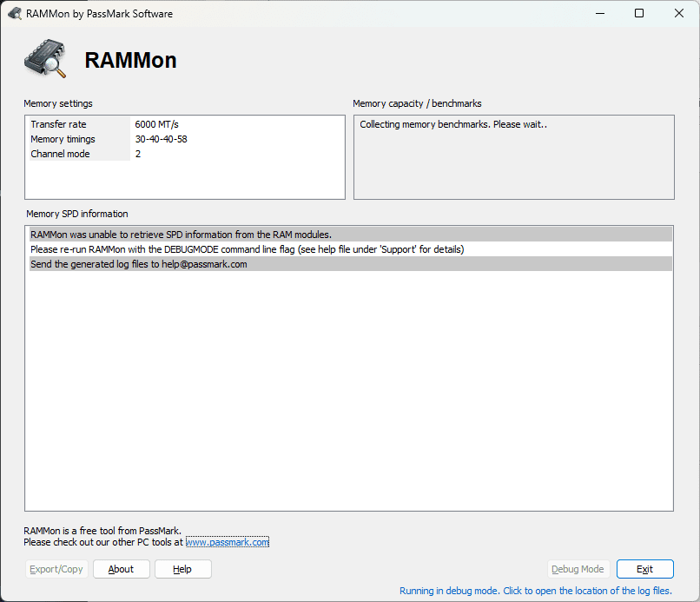Screen dimensions: 700x602
Task: Click the Memory settings label
Action: click(58, 103)
